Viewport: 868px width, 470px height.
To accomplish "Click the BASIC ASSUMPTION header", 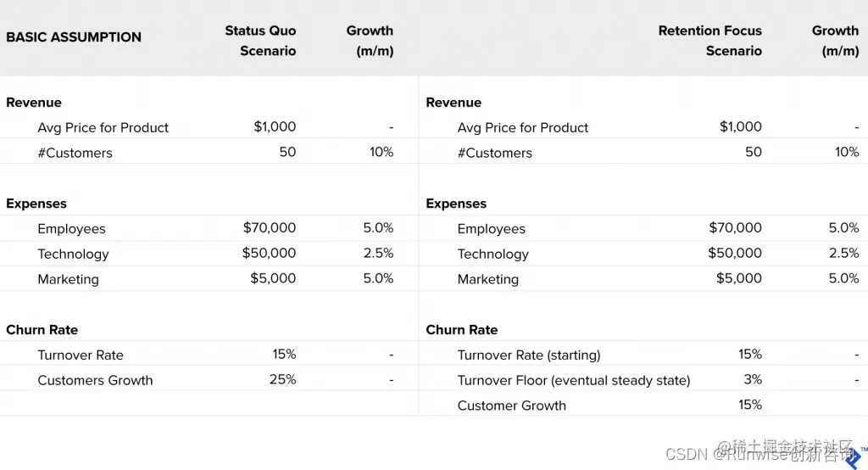I will click(74, 37).
